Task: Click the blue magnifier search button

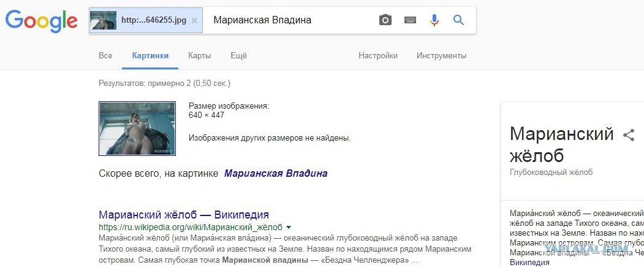Action: [458, 20]
